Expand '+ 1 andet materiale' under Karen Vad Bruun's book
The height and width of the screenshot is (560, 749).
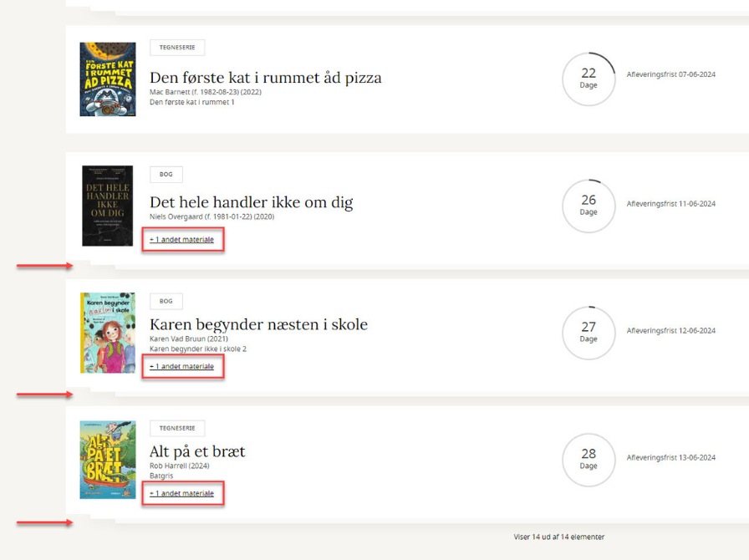click(x=181, y=367)
